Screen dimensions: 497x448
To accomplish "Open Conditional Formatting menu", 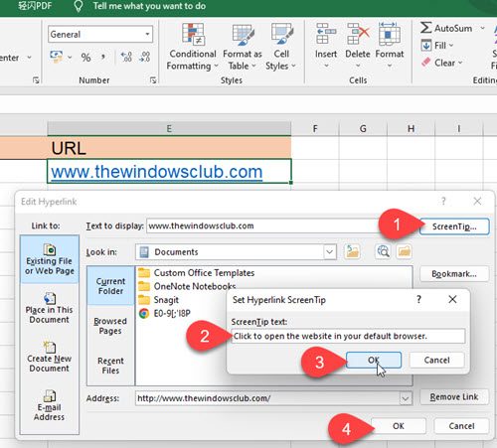I will tap(192, 47).
